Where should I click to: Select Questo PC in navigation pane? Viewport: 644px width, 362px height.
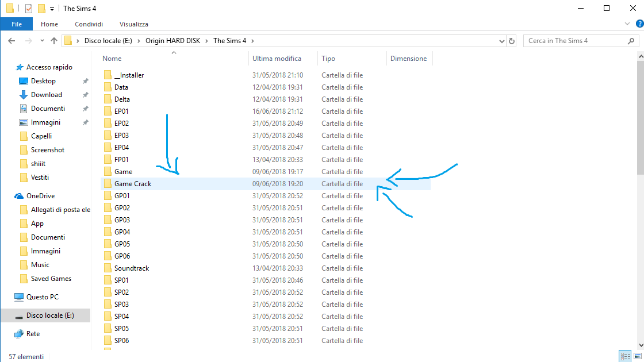click(43, 296)
